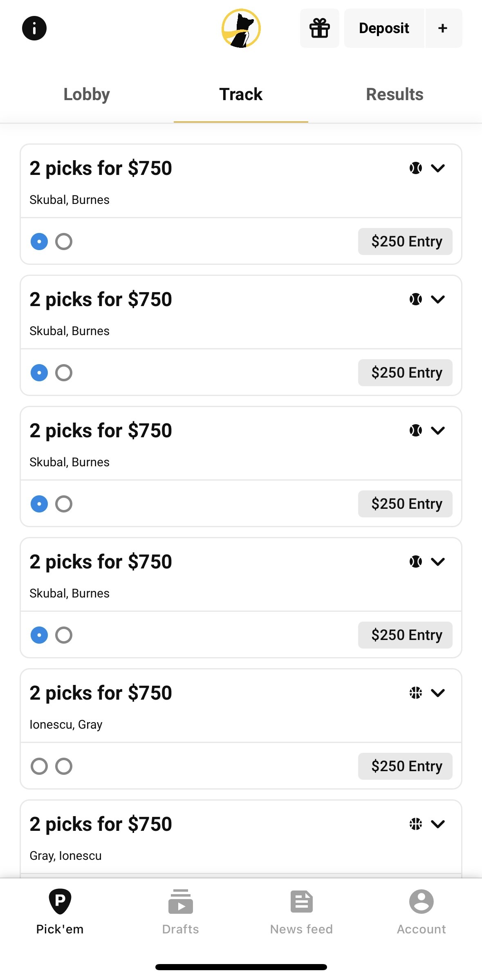Switch to the Lobby tab
The height and width of the screenshot is (980, 482).
point(87,94)
